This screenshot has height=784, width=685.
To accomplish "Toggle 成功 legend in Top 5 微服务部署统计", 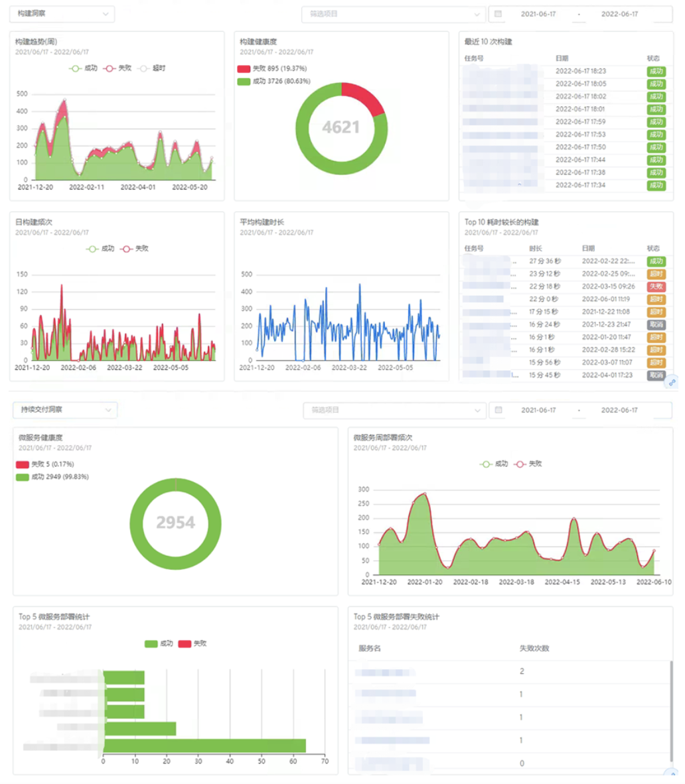I will [159, 643].
